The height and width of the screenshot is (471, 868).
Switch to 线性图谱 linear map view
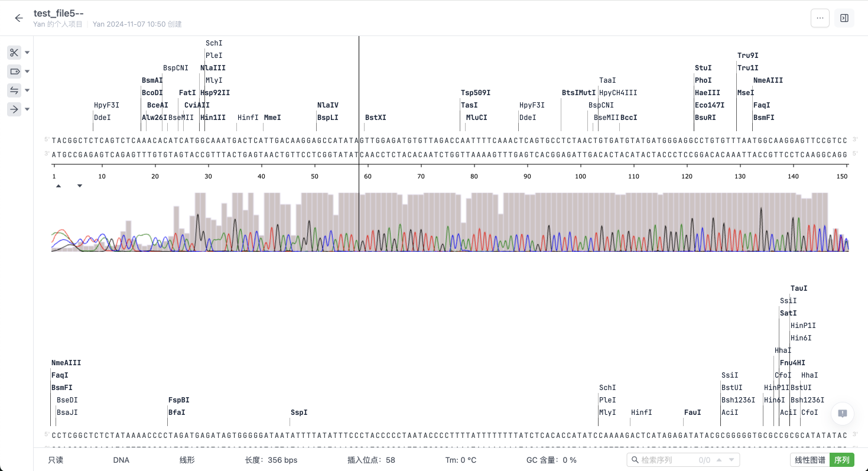(810, 460)
